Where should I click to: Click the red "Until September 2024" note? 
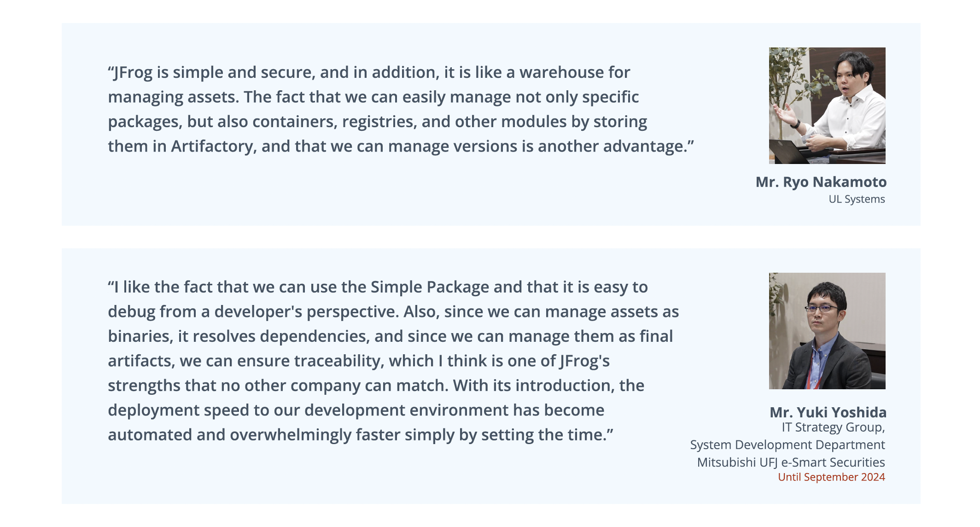click(x=831, y=477)
